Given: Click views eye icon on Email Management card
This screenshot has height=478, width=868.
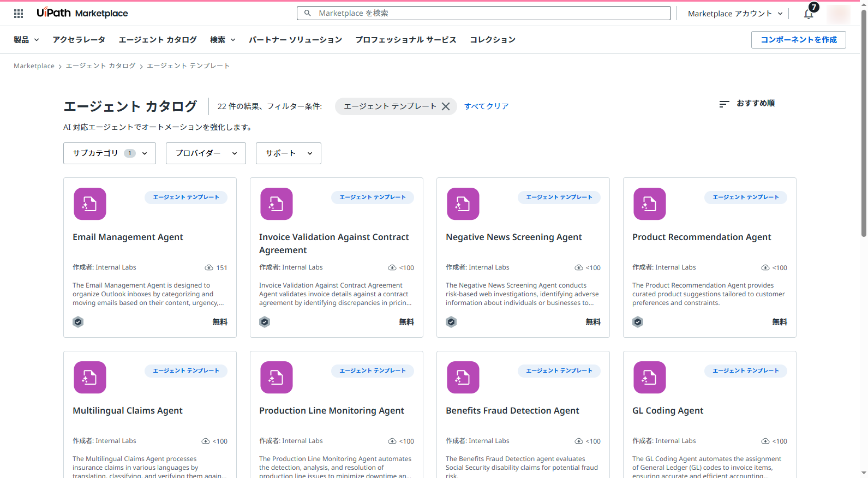Looking at the screenshot, I should 209,268.
